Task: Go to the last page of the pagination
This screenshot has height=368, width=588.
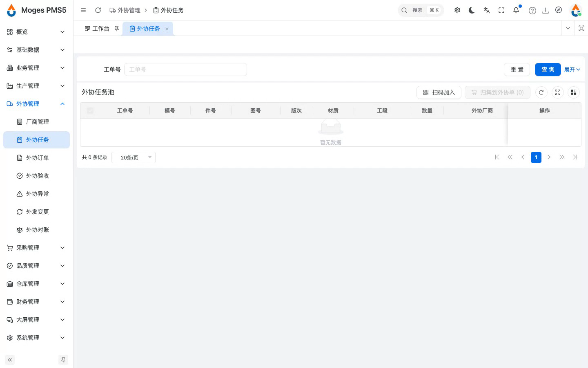Action: [x=575, y=157]
